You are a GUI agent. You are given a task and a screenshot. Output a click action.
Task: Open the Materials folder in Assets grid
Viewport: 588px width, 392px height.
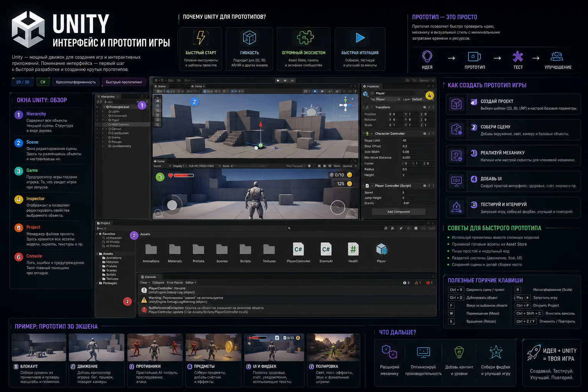(175, 249)
